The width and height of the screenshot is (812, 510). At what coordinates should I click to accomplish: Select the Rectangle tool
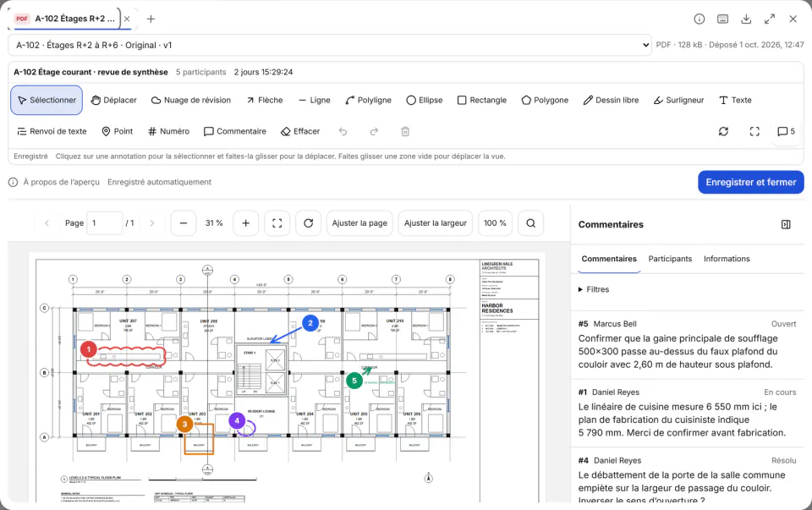481,100
